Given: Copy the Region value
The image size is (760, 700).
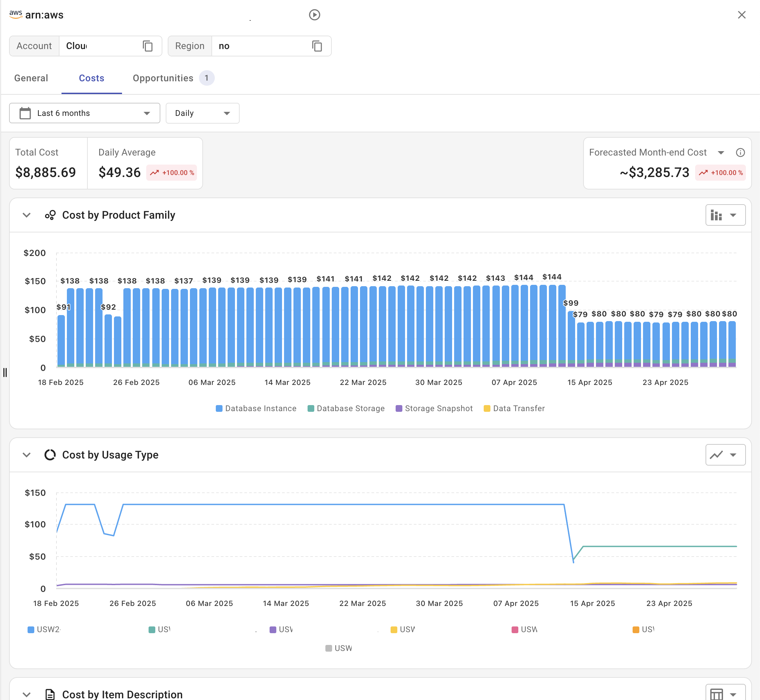Looking at the screenshot, I should (317, 46).
